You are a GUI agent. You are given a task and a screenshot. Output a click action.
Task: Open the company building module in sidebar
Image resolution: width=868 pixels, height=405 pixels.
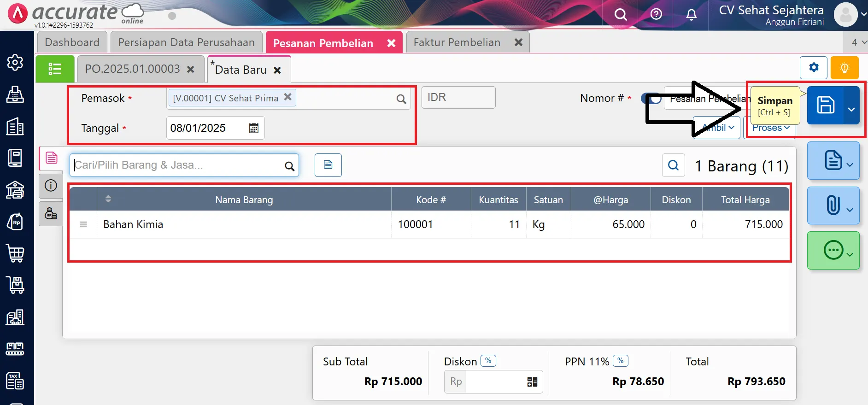(15, 126)
